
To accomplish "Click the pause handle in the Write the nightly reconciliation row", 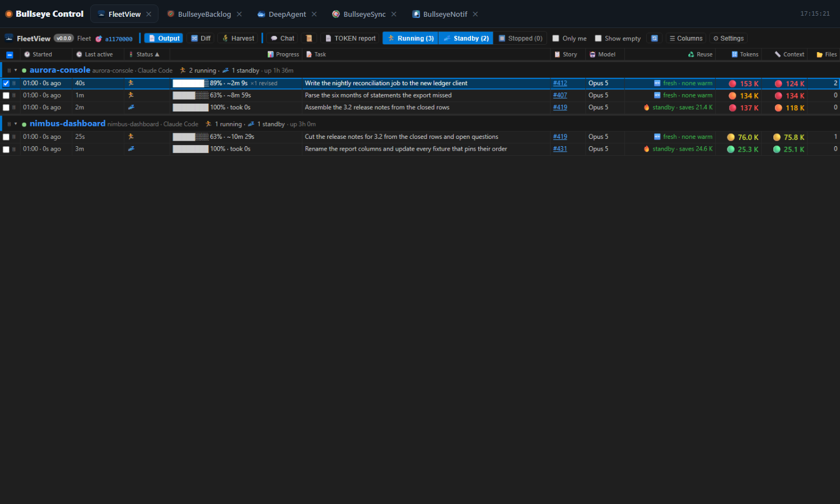I will click(14, 83).
